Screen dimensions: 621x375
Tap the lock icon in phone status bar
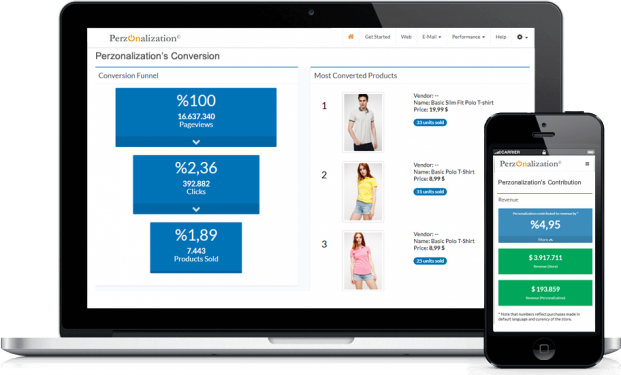coord(544,152)
